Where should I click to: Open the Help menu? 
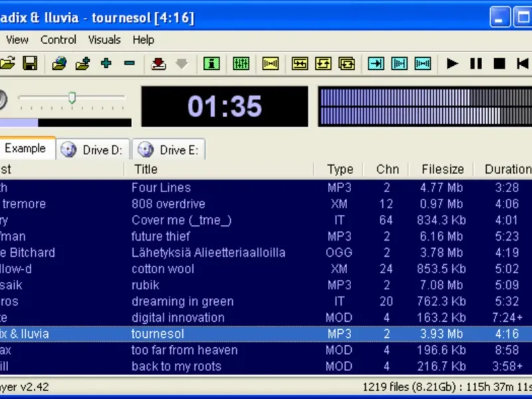(143, 40)
